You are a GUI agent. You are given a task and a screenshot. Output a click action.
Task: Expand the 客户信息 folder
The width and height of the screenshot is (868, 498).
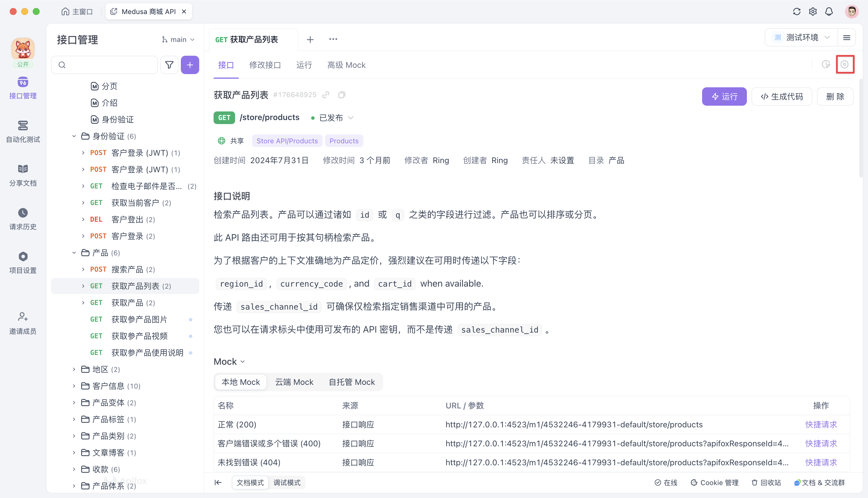[75, 386]
